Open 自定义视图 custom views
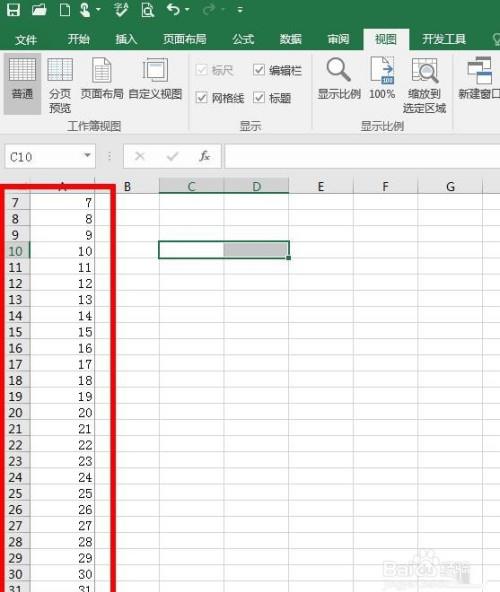 (155, 79)
